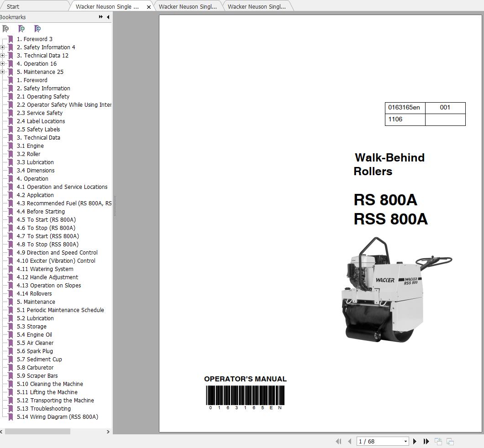Viewport: 484px width, 448px height.
Task: Expand the 5. Maintenance 25 bookmark
Action: click(2, 72)
